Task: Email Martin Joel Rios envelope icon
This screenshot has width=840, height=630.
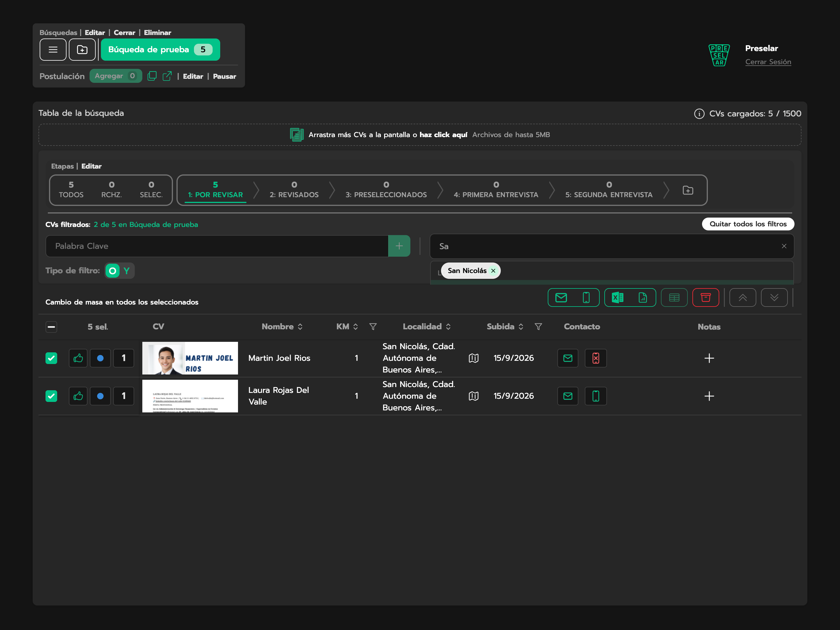Action: pos(568,358)
